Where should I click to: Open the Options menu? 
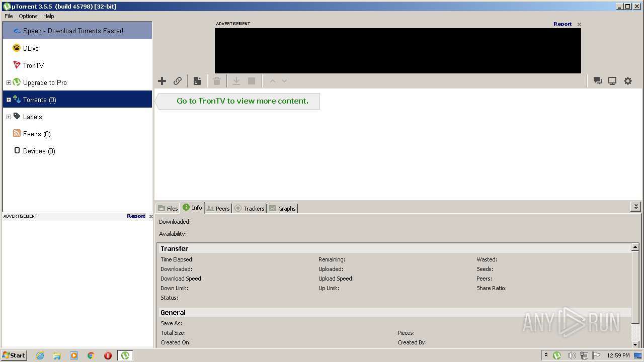[28, 16]
